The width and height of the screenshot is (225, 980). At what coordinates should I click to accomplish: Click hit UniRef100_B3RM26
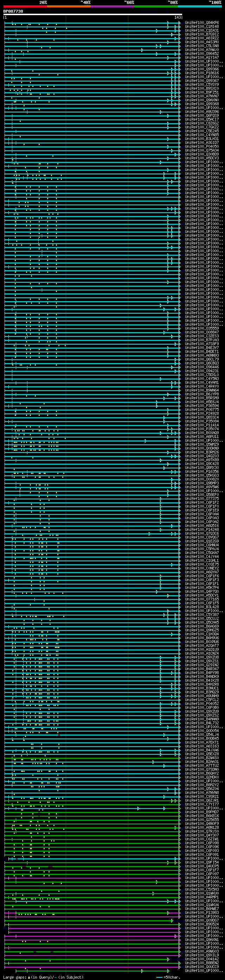(202, 452)
